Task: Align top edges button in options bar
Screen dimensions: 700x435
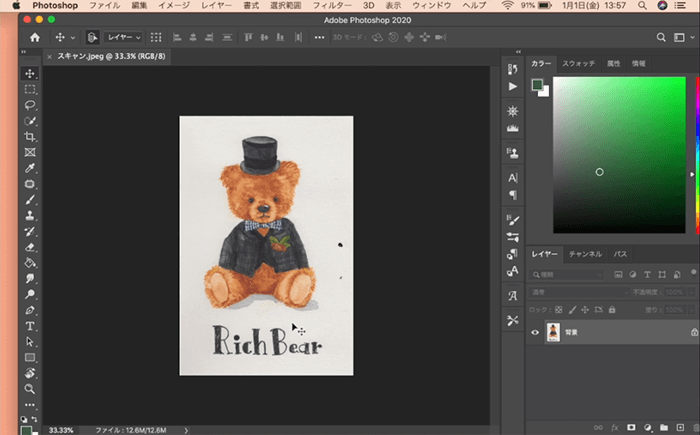Action: (248, 38)
